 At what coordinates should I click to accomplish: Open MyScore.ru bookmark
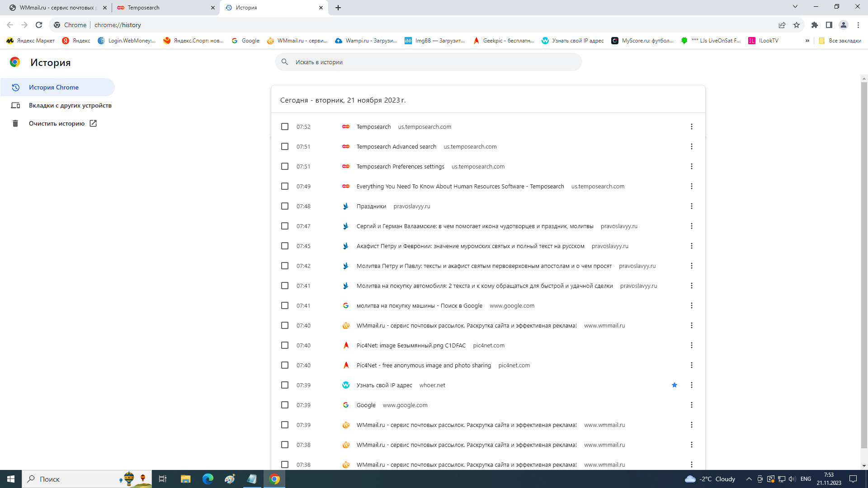point(642,41)
